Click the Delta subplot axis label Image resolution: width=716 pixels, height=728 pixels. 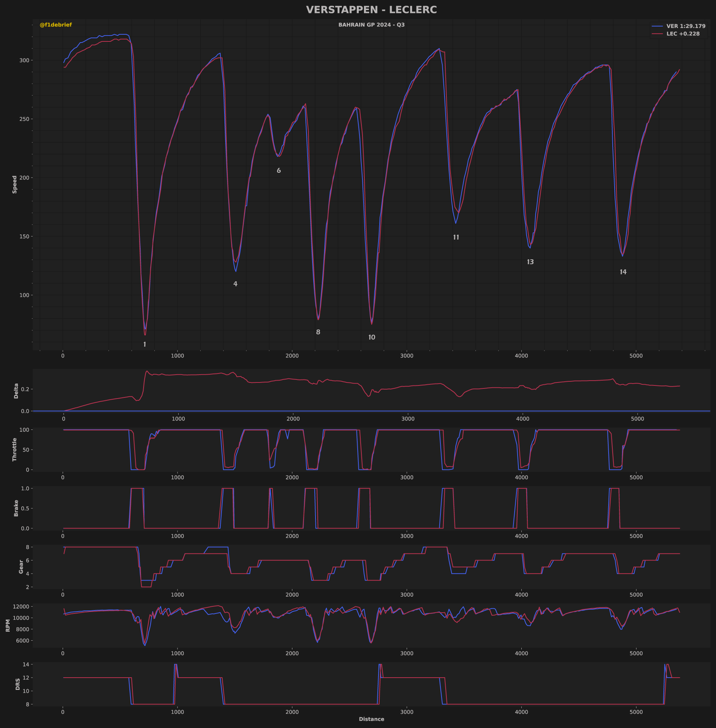[16, 391]
